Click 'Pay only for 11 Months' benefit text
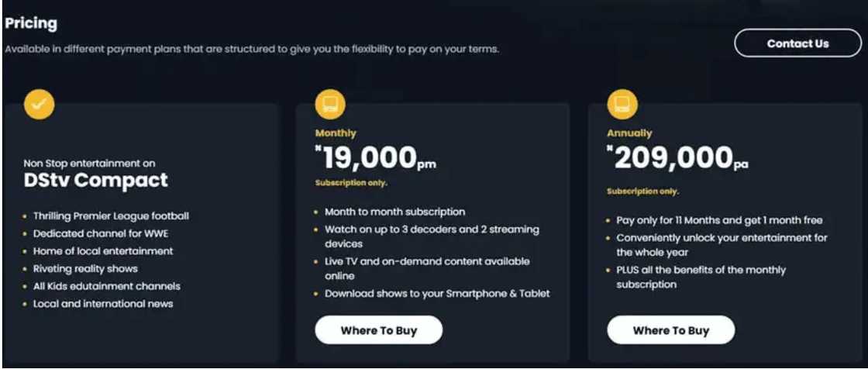Screen dimensions: 868x369 [x=719, y=220]
